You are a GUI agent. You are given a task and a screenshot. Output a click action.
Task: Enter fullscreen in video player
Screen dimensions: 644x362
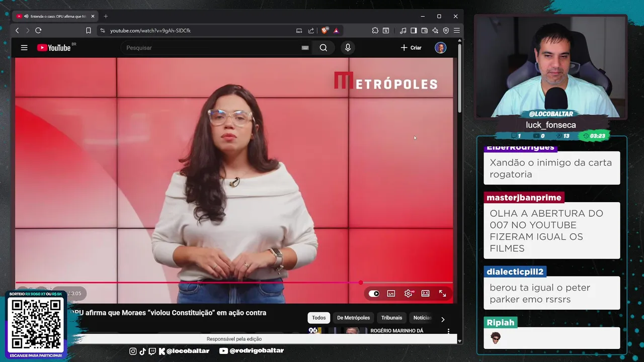(443, 294)
